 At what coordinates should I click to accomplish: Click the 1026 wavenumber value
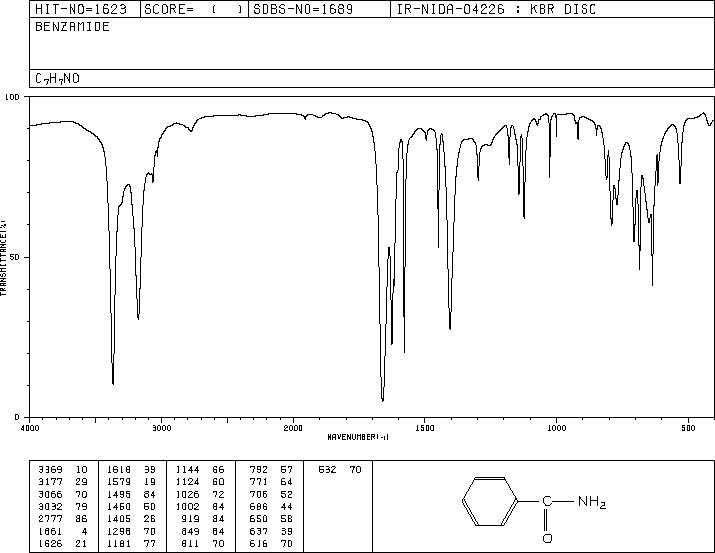187,494
